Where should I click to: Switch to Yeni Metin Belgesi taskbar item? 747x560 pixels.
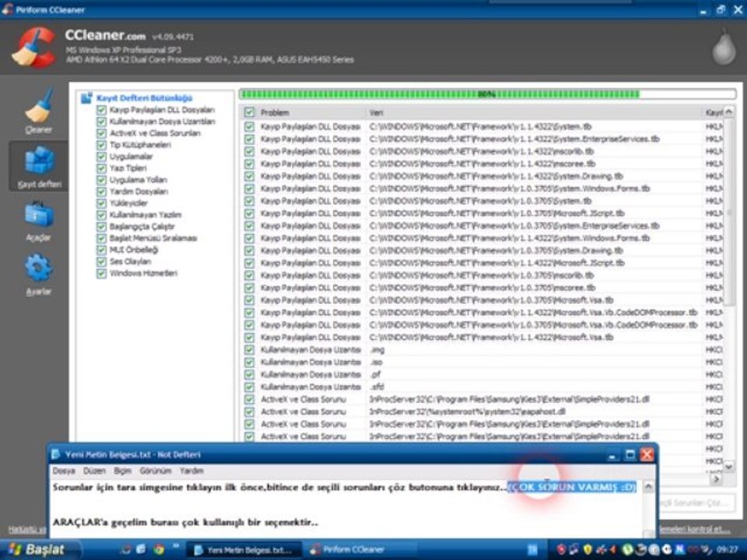point(244,550)
